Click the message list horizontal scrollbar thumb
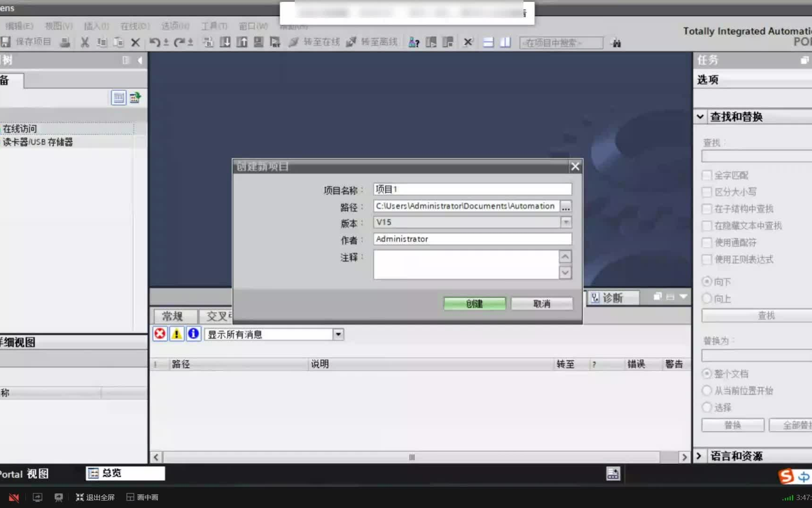Image resolution: width=812 pixels, height=508 pixels. click(412, 457)
